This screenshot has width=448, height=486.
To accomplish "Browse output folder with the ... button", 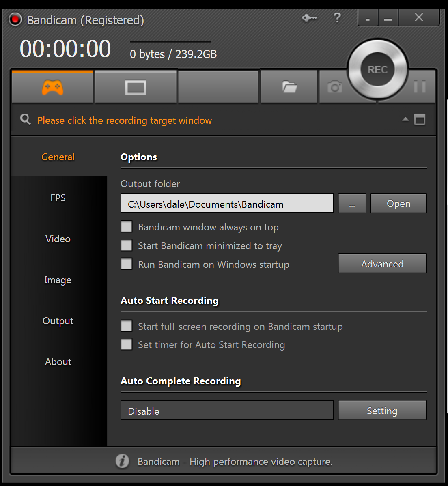I will coord(352,203).
